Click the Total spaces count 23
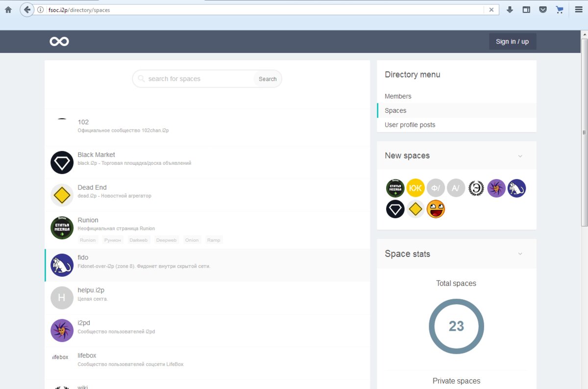 (456, 326)
